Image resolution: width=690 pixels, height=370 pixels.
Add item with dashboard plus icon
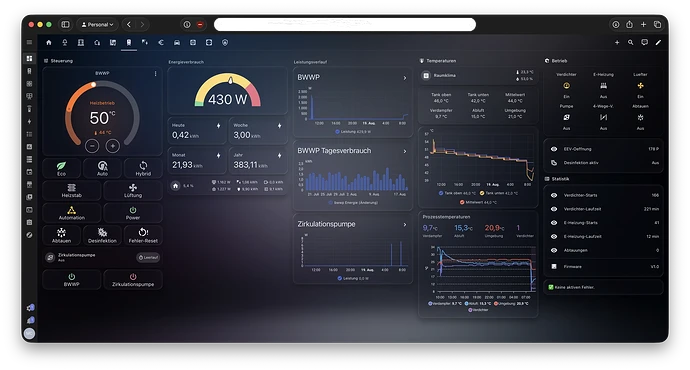(x=617, y=43)
